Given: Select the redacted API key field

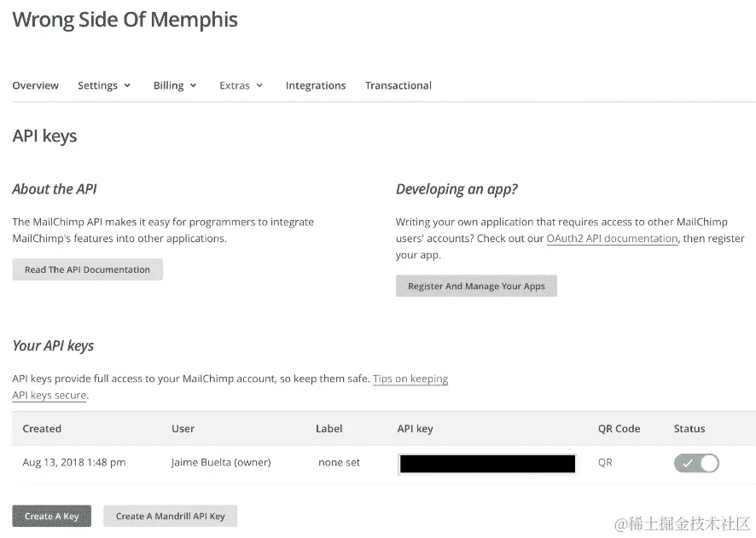Looking at the screenshot, I should pos(487,464).
